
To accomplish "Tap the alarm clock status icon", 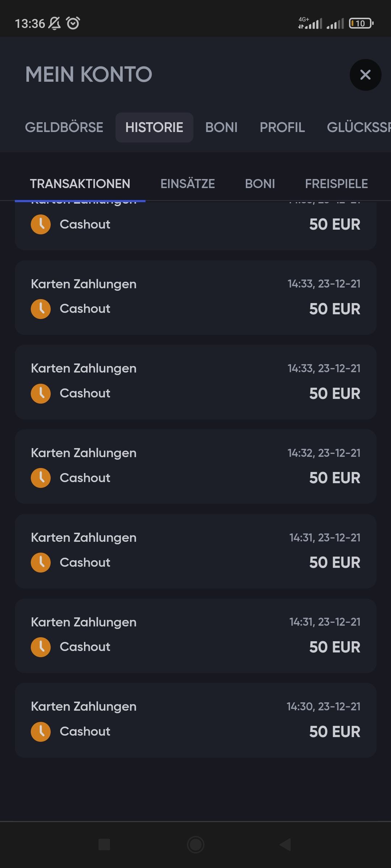I will tap(73, 24).
